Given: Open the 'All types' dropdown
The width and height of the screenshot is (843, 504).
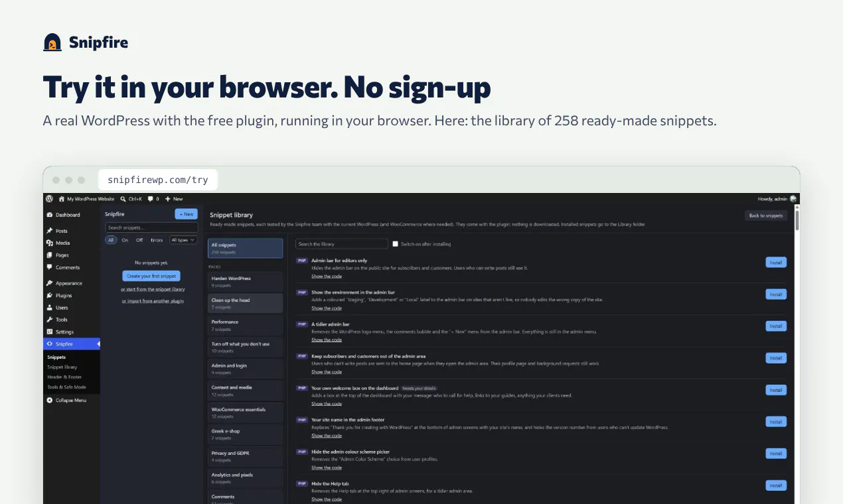Looking at the screenshot, I should point(183,240).
